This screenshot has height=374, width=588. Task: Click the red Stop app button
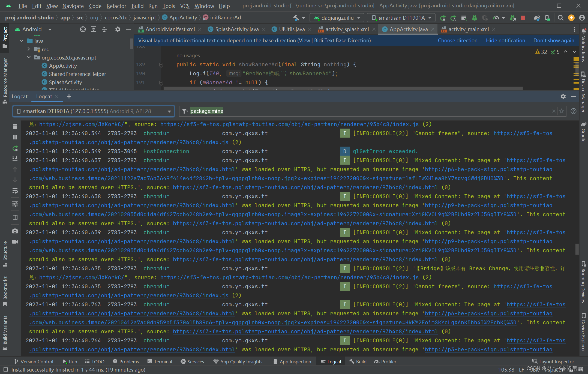pyautogui.click(x=523, y=18)
